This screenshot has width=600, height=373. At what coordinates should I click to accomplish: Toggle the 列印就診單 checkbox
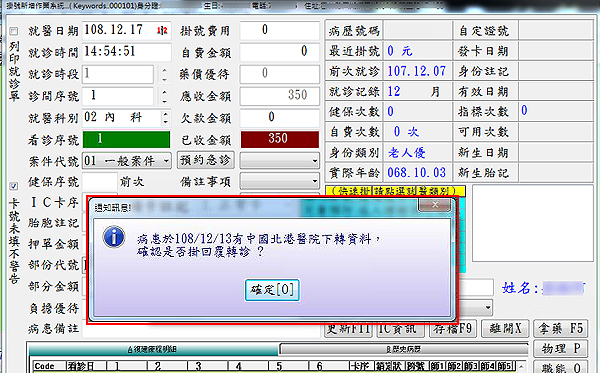[14, 31]
